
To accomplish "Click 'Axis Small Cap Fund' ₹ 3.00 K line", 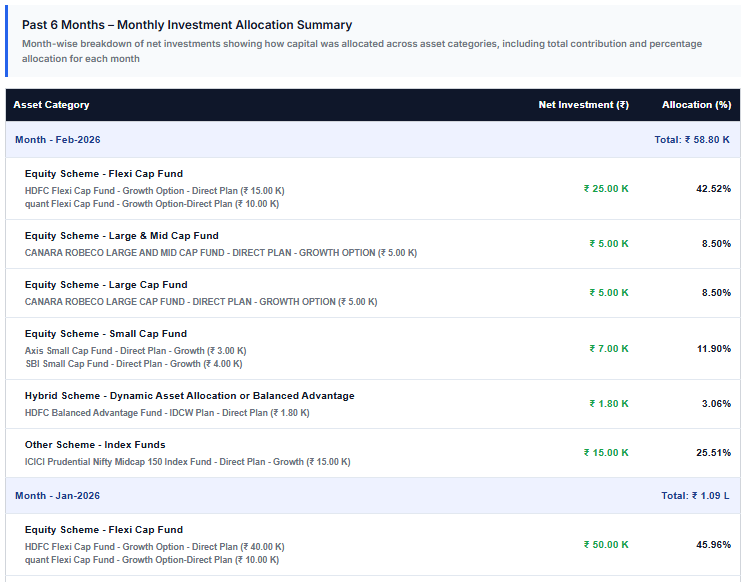I will pyautogui.click(x=135, y=351).
